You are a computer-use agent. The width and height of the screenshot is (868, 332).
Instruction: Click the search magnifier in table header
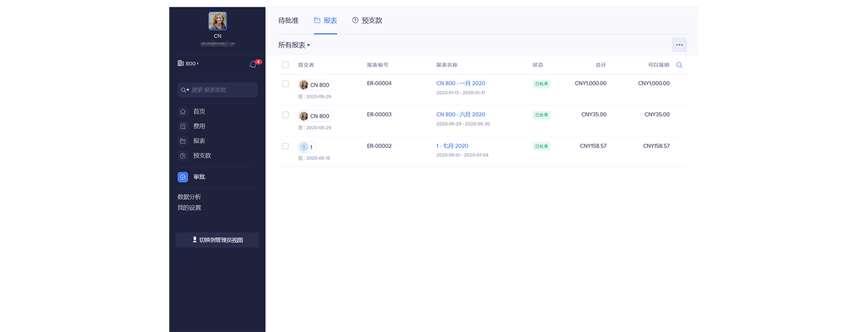[679, 65]
